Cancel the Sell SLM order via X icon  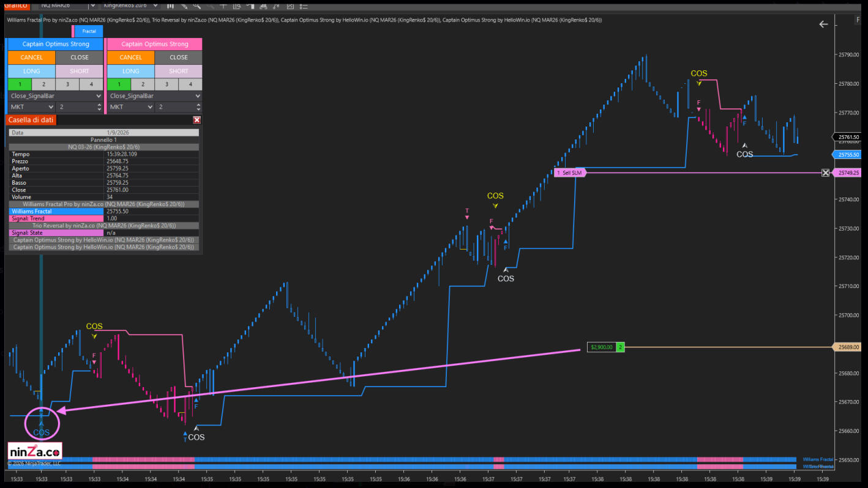point(825,173)
